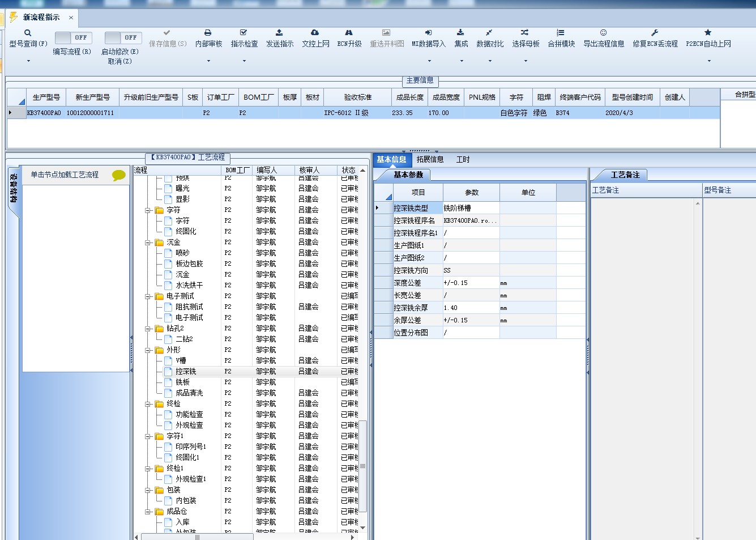
Task: Switch to the 工时 tab
Action: click(x=463, y=160)
